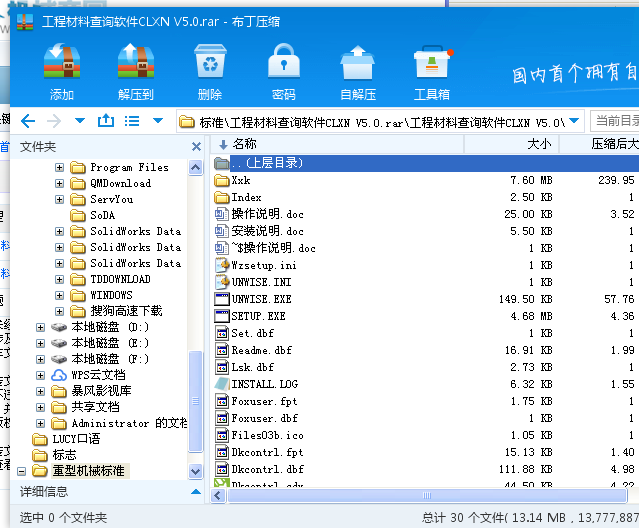This screenshot has height=528, width=639.
Task: Expand the 详细信息 details panel
Action: pos(196,492)
